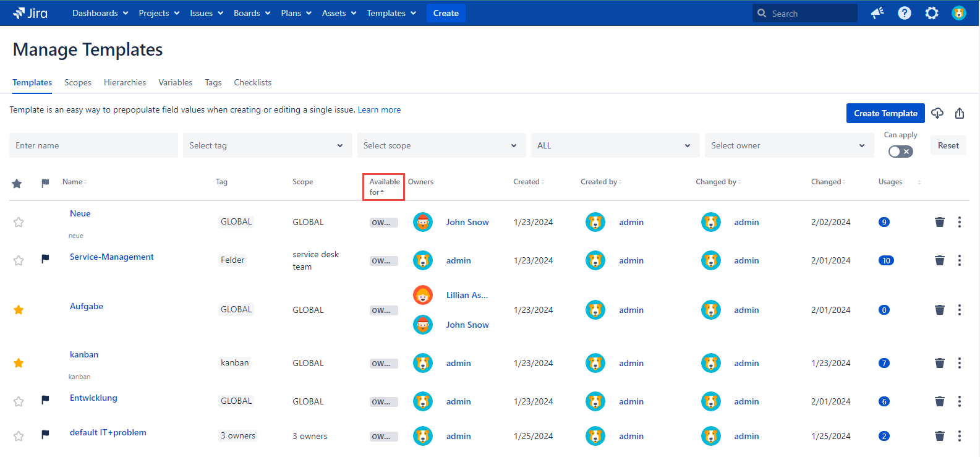Switch to the Hierarchies tab
Screen dimensions: 980x457
(x=125, y=82)
